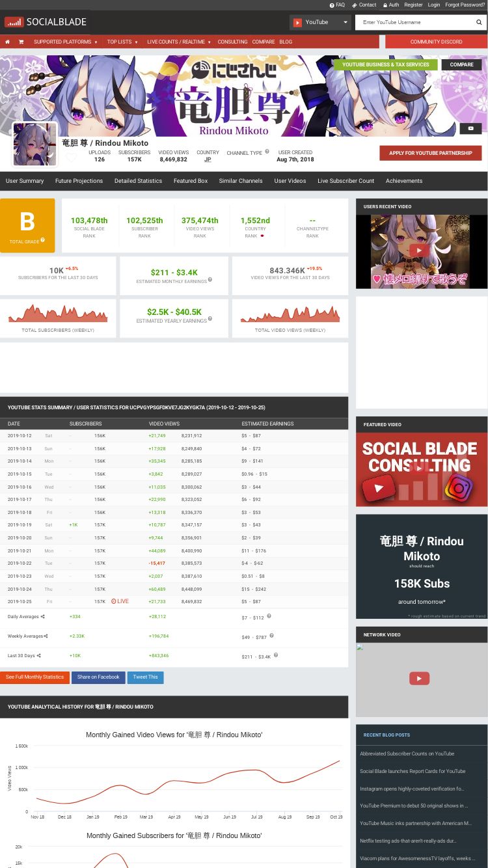Play the Users Recent Video
Viewport: 488px width, 868px height.
pos(419,251)
